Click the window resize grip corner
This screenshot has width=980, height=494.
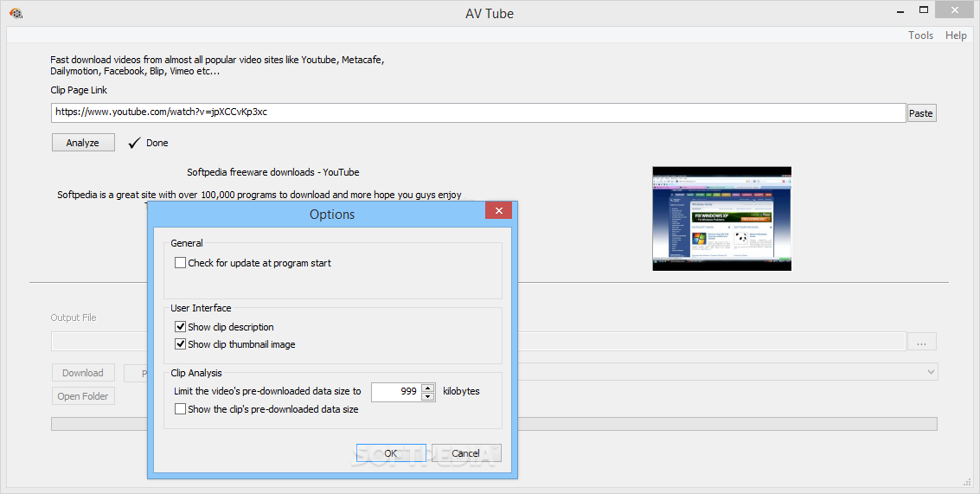click(968, 482)
